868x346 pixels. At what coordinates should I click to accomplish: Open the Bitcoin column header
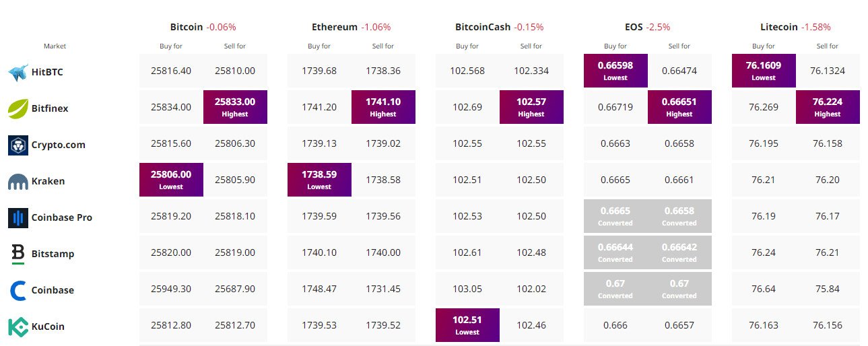187,28
